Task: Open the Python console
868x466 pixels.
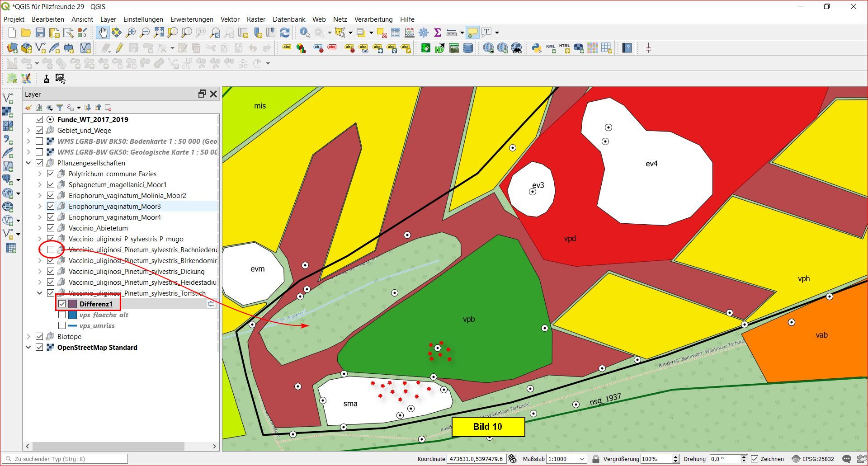Action: [x=537, y=48]
